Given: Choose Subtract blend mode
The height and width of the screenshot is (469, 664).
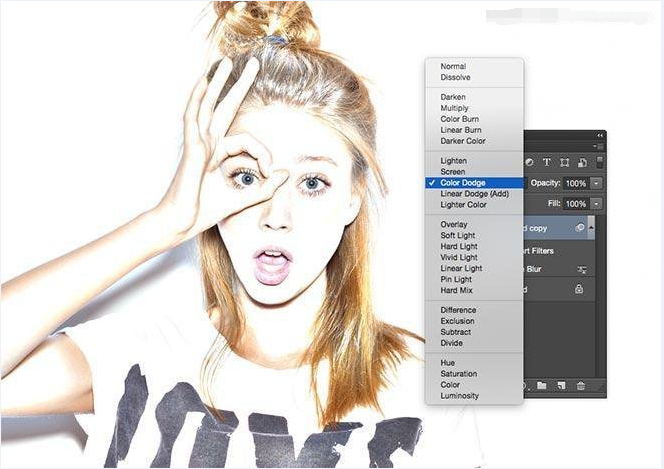Looking at the screenshot, I should pyautogui.click(x=474, y=332).
